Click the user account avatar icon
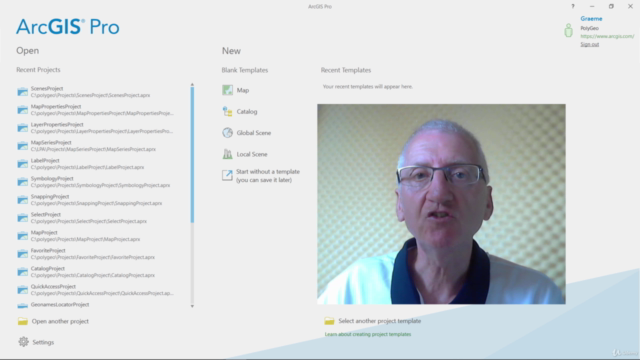The height and width of the screenshot is (360, 640). [x=568, y=31]
